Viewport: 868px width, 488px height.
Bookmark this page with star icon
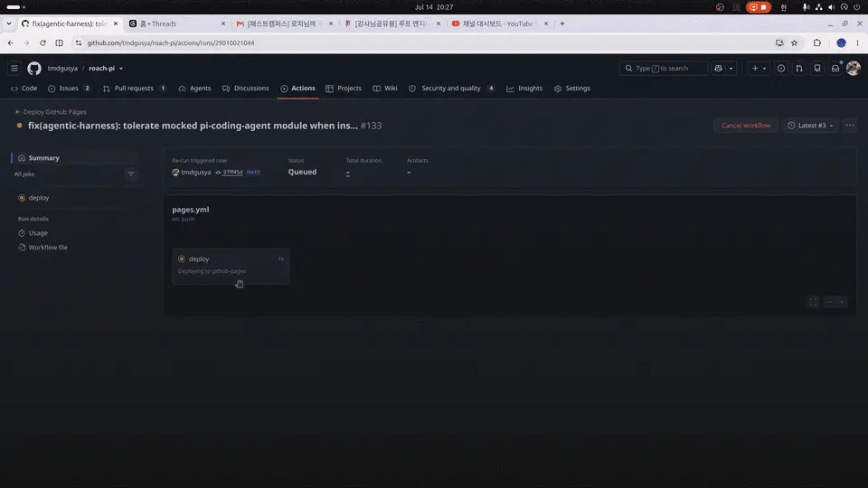pyautogui.click(x=795, y=42)
